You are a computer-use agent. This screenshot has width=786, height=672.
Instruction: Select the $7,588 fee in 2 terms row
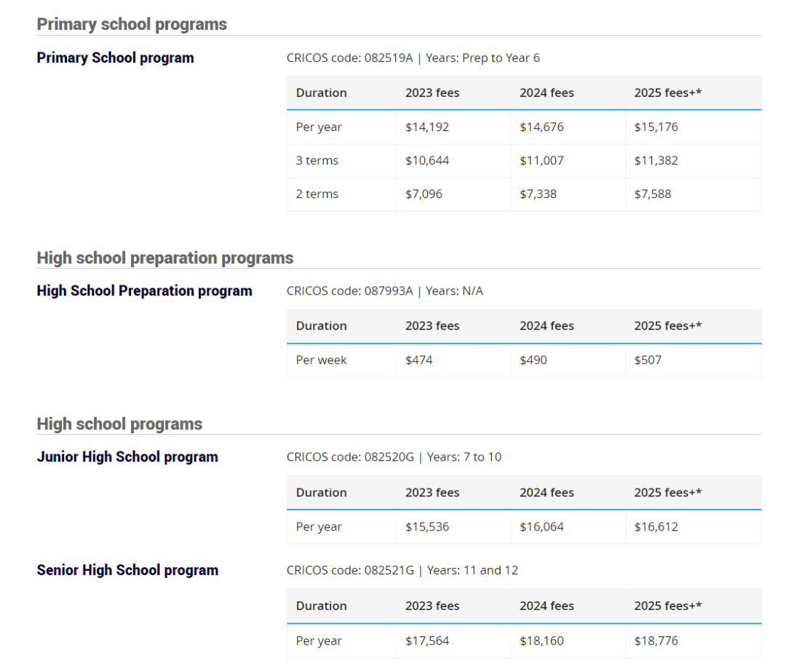(653, 194)
